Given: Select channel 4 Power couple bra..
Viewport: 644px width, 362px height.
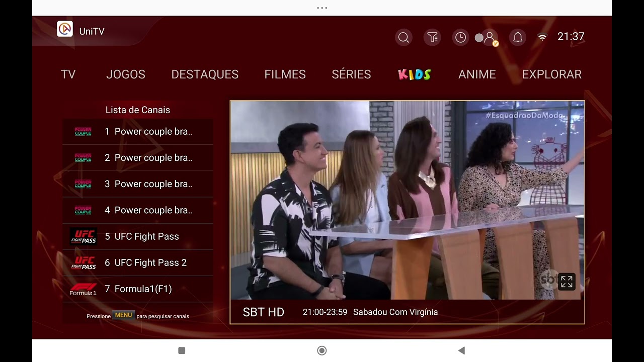Looking at the screenshot, I should (138, 210).
